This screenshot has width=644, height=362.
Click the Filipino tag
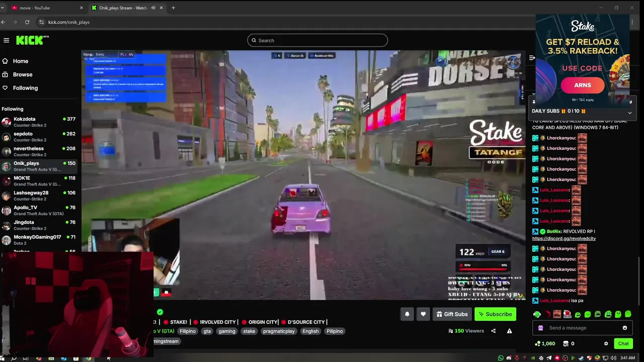188,331
